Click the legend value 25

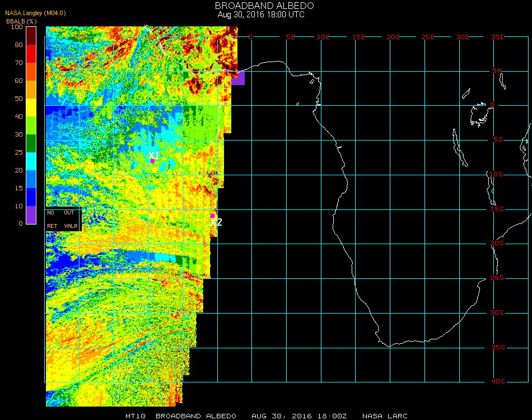coord(18,152)
